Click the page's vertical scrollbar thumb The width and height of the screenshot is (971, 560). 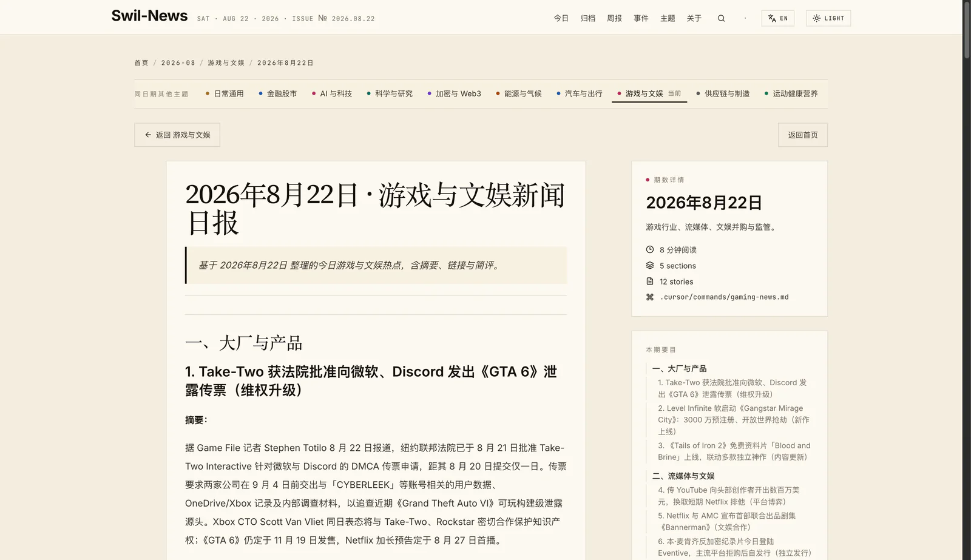[x=967, y=30]
